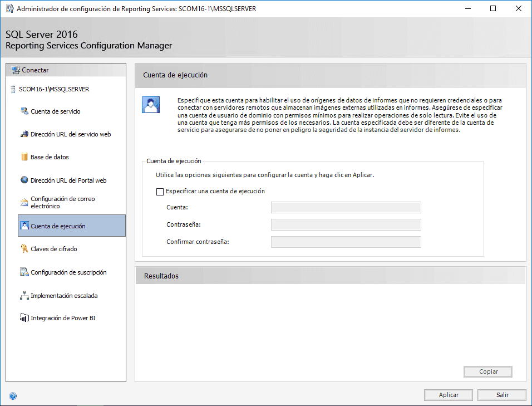The height and width of the screenshot is (406, 532).
Task: Click the Dirección URL del Portal web globe icon
Action: coord(24,180)
